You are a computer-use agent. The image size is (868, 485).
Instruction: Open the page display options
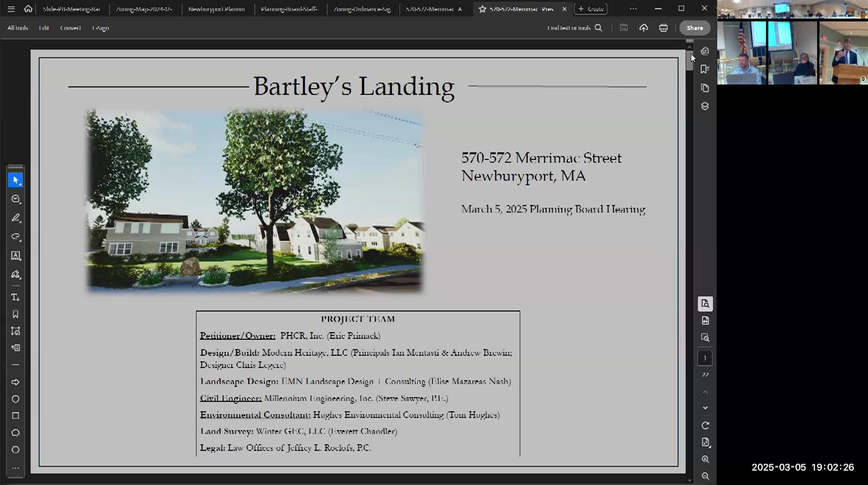705,443
